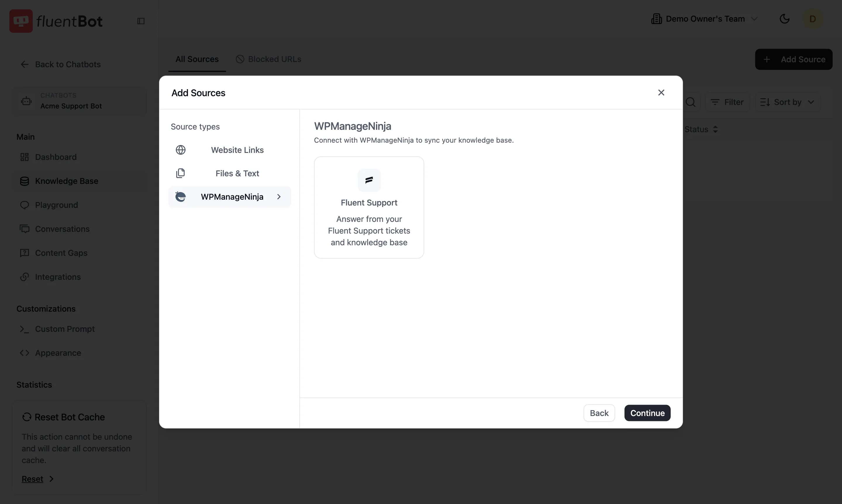The width and height of the screenshot is (842, 504).
Task: Select the Fluent Support card
Action: [x=369, y=208]
